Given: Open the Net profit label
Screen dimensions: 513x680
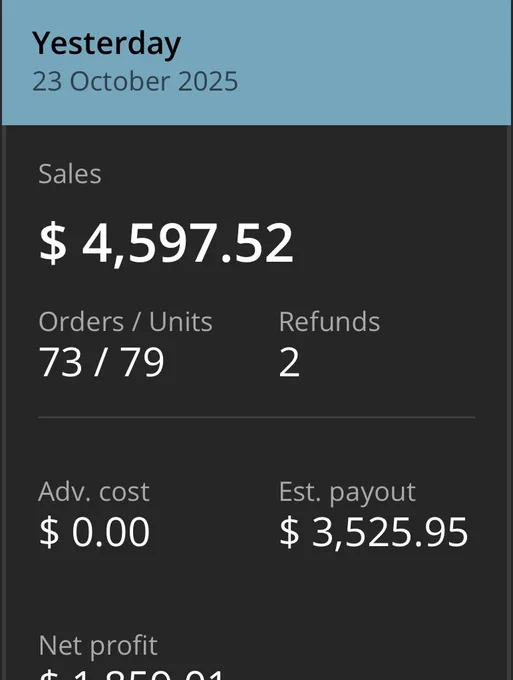Looking at the screenshot, I should [98, 645].
